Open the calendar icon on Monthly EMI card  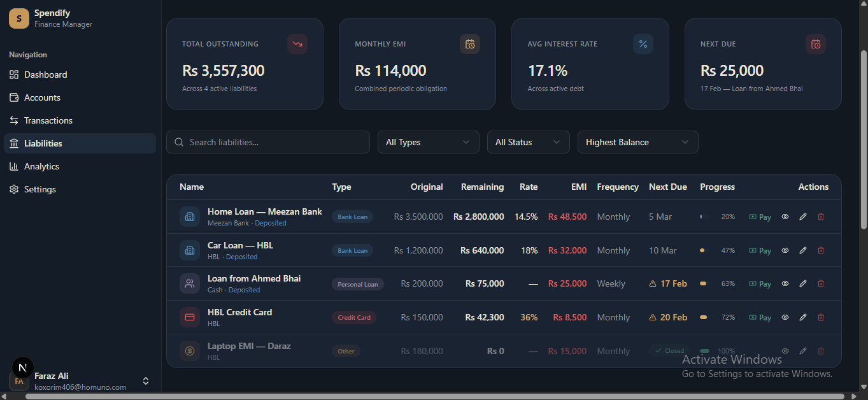coord(470,44)
